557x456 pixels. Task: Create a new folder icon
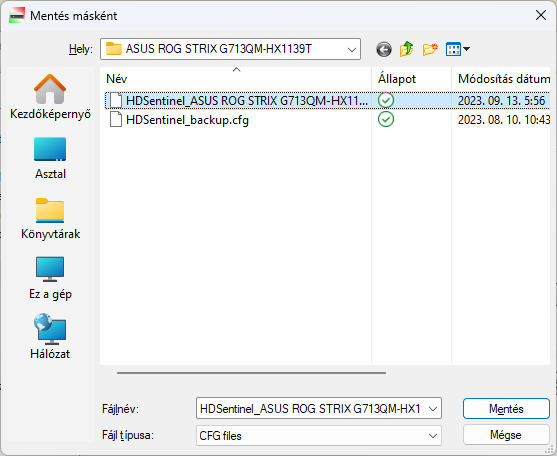[430, 49]
